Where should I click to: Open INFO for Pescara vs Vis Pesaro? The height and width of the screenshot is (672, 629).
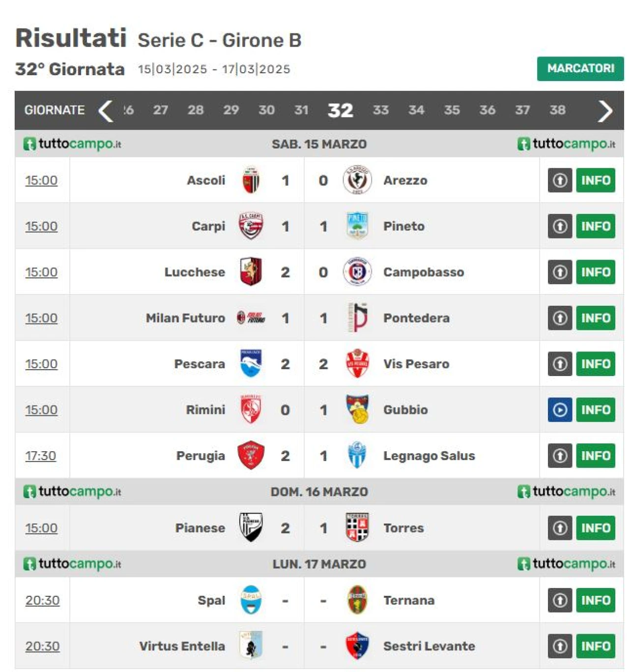tap(596, 364)
